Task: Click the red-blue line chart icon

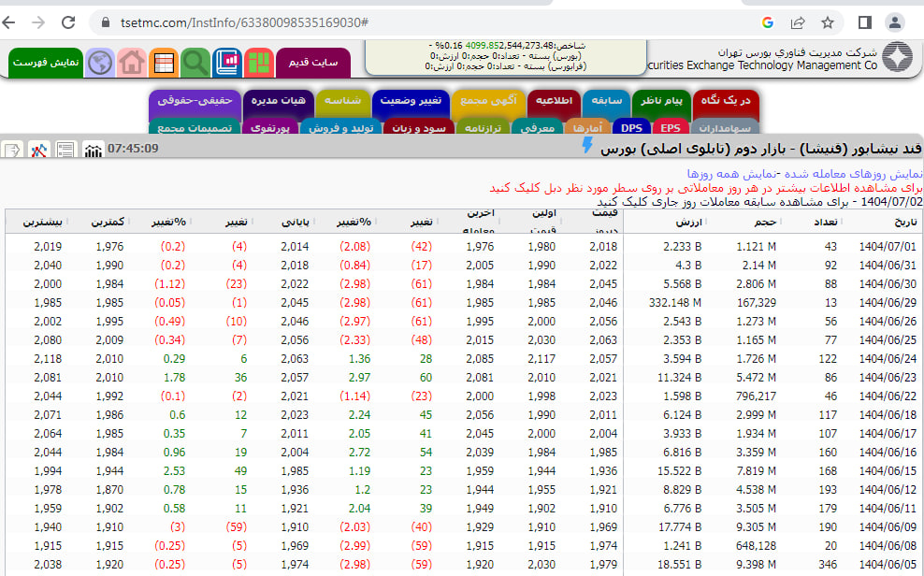Action: 39,150
